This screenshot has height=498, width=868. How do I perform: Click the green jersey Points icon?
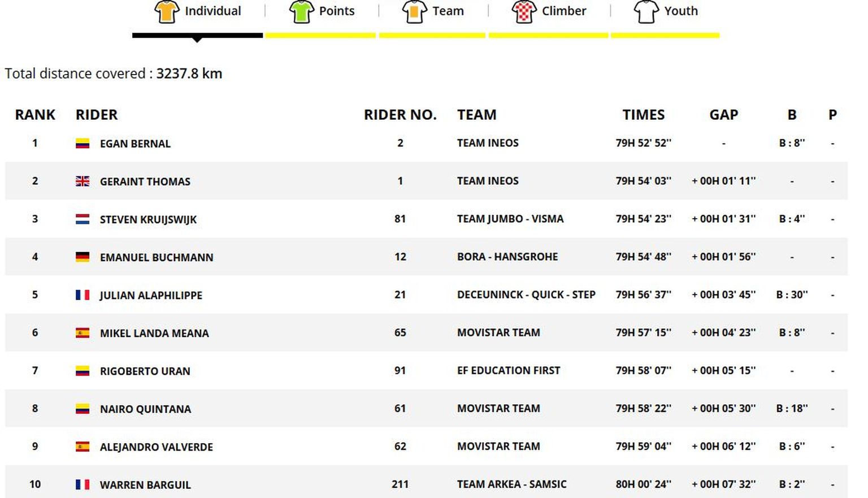[301, 11]
